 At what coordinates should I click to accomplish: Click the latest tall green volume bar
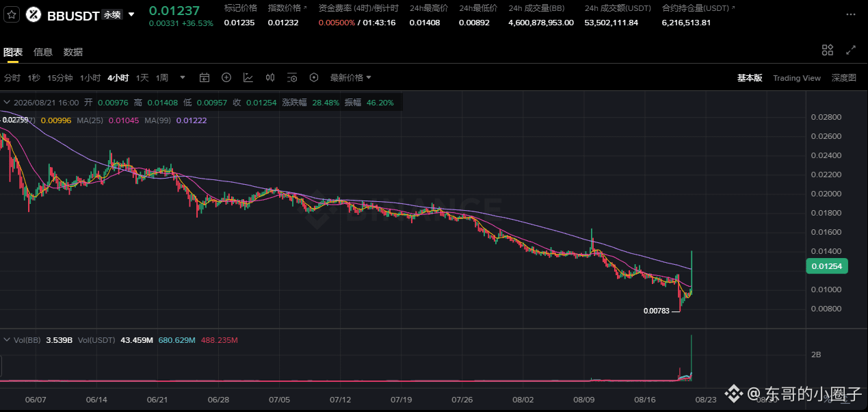[x=692, y=357]
